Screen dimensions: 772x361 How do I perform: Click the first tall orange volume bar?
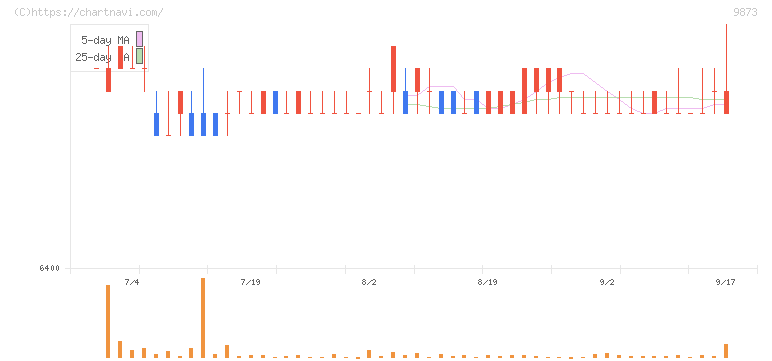(108, 321)
